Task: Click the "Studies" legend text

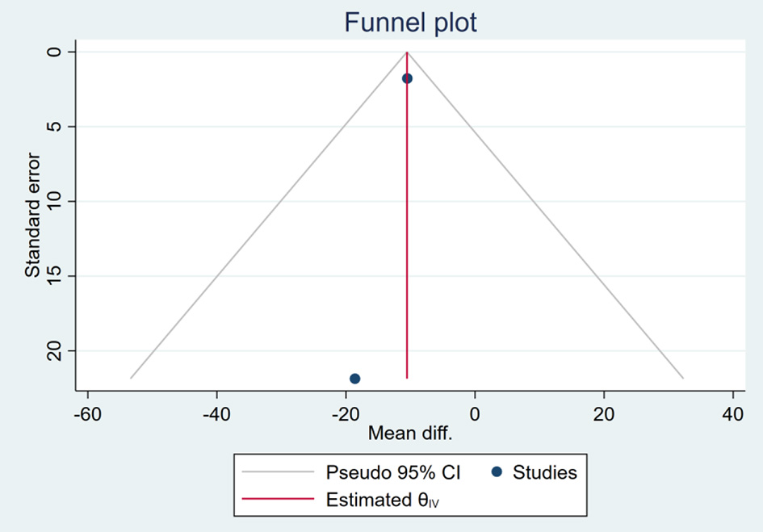Action: coord(545,472)
